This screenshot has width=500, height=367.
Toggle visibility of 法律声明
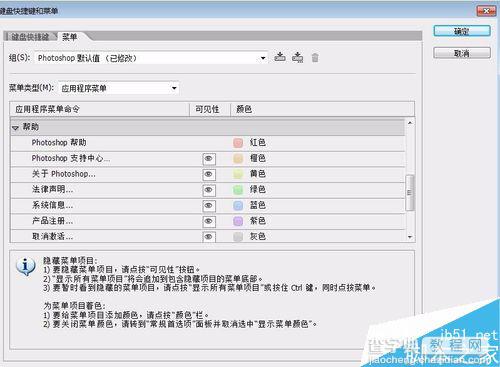[x=209, y=190]
